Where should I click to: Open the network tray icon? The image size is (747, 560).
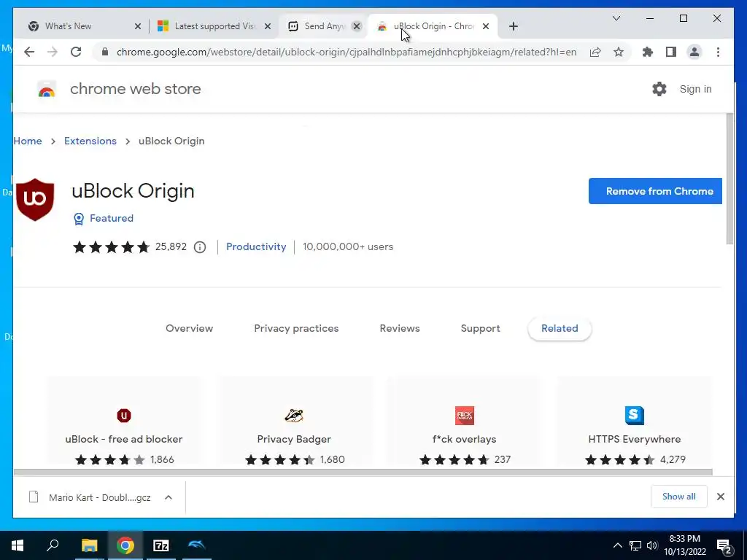pyautogui.click(x=635, y=545)
